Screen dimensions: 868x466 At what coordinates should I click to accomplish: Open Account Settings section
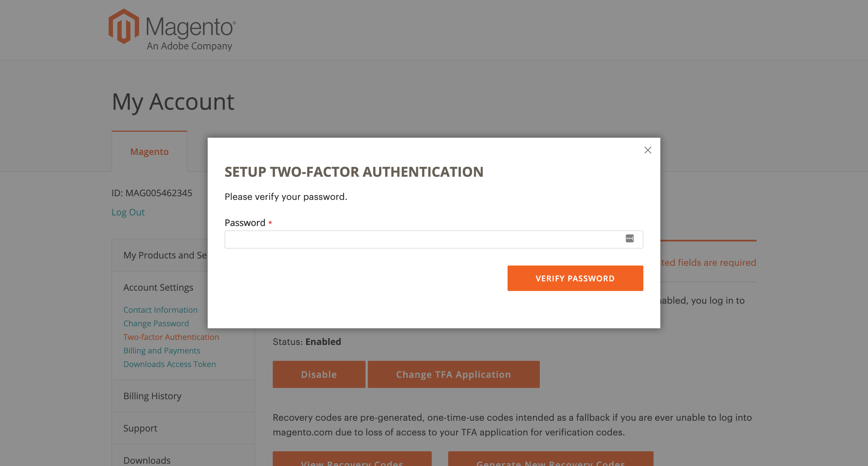(x=158, y=287)
